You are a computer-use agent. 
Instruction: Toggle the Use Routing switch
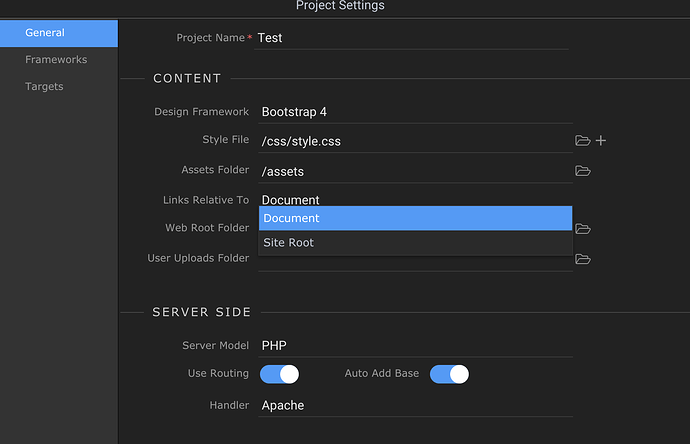pos(279,374)
